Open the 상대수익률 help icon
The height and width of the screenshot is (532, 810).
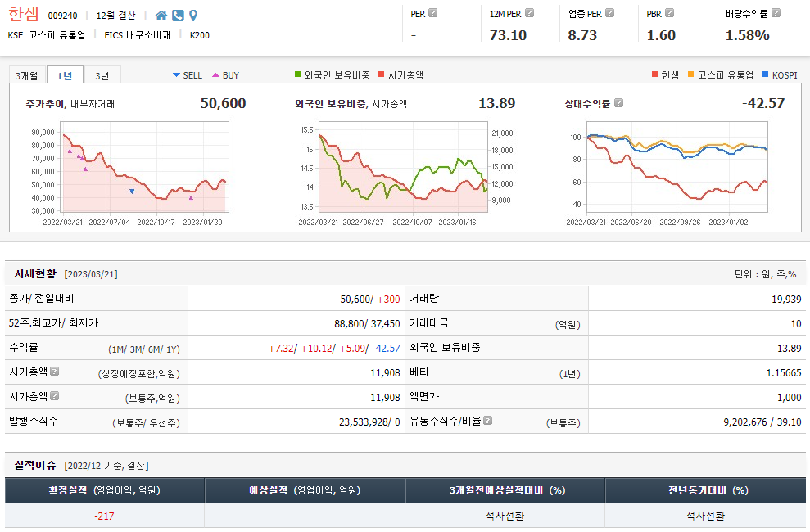point(619,102)
